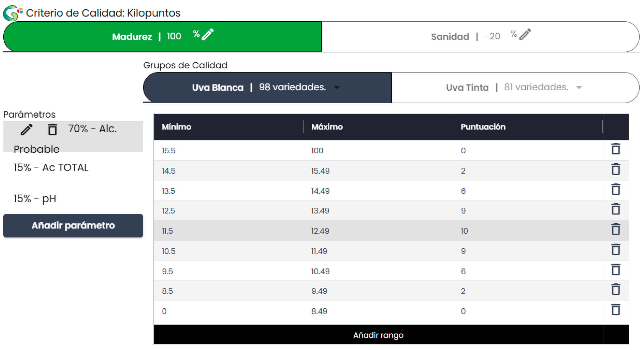The width and height of the screenshot is (644, 350).
Task: Click the pencil icon beside Madurez percentage
Action: point(208,34)
